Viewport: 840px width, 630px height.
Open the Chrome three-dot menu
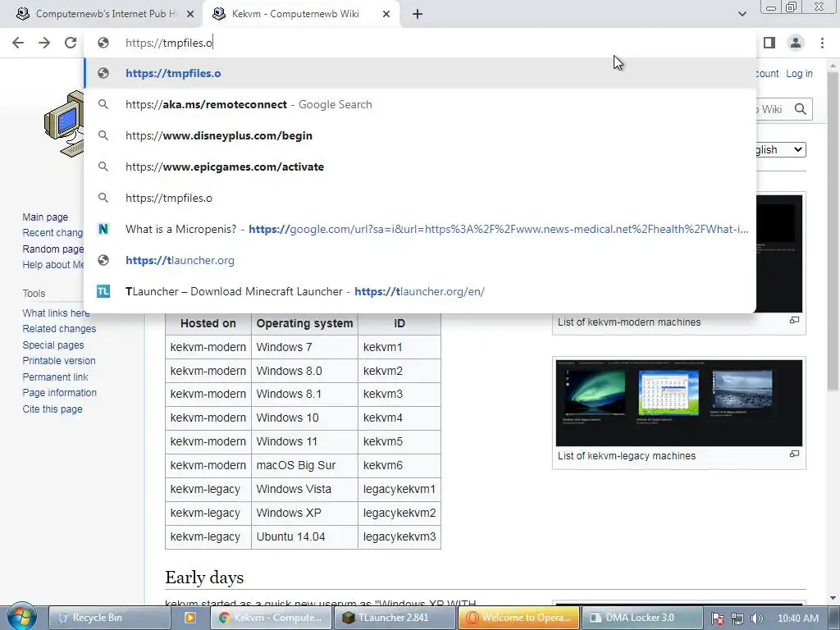(822, 43)
